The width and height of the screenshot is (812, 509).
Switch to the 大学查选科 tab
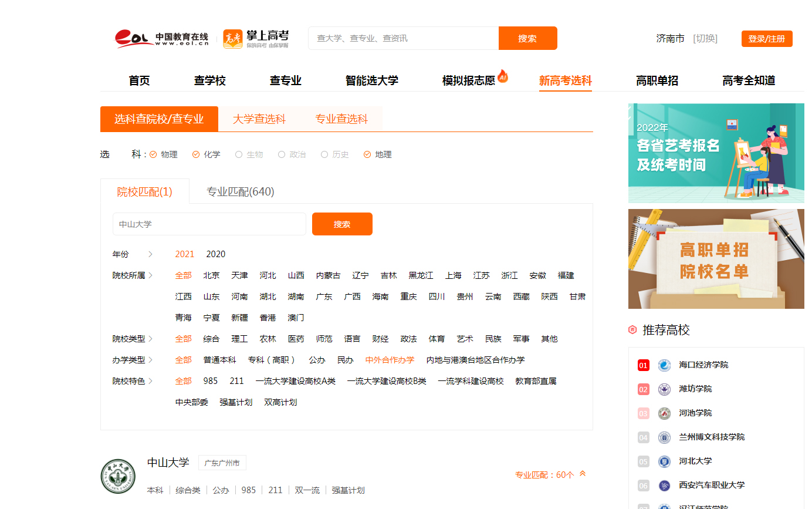[259, 118]
